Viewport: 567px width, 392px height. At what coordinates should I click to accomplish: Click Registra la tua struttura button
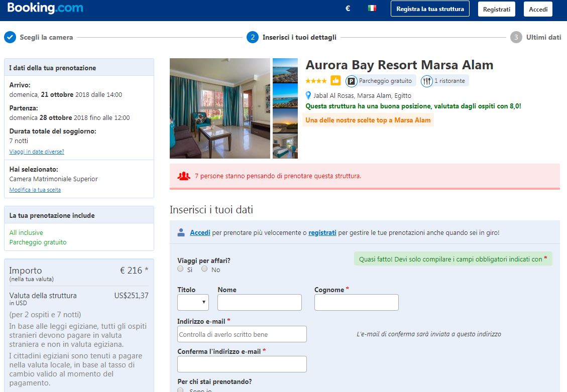430,9
